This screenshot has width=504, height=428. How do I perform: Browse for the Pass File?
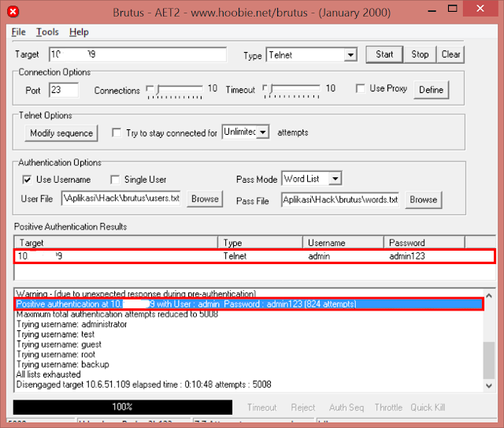pyautogui.click(x=424, y=200)
